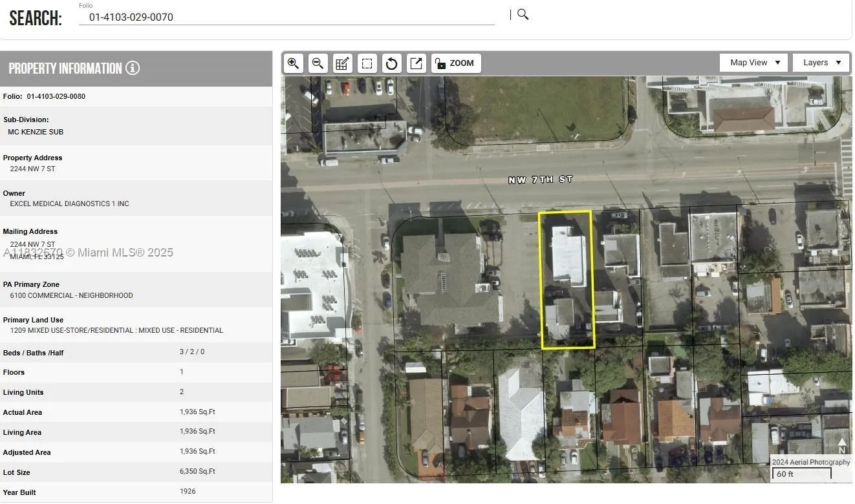Image resolution: width=855 pixels, height=504 pixels.
Task: Open the 60 ft scale selector
Action: tap(801, 474)
